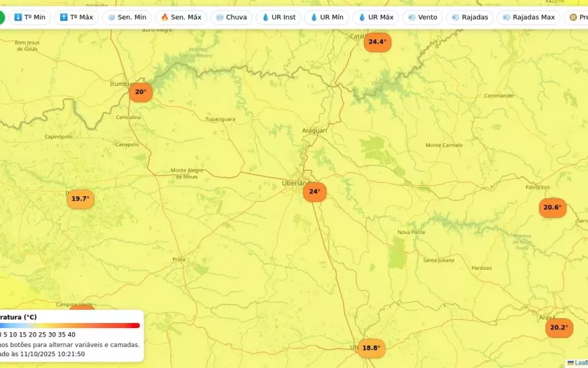Viewport: 588px width, 368px height.
Task: Switch to the Chuva rain layer
Action: [x=232, y=17]
